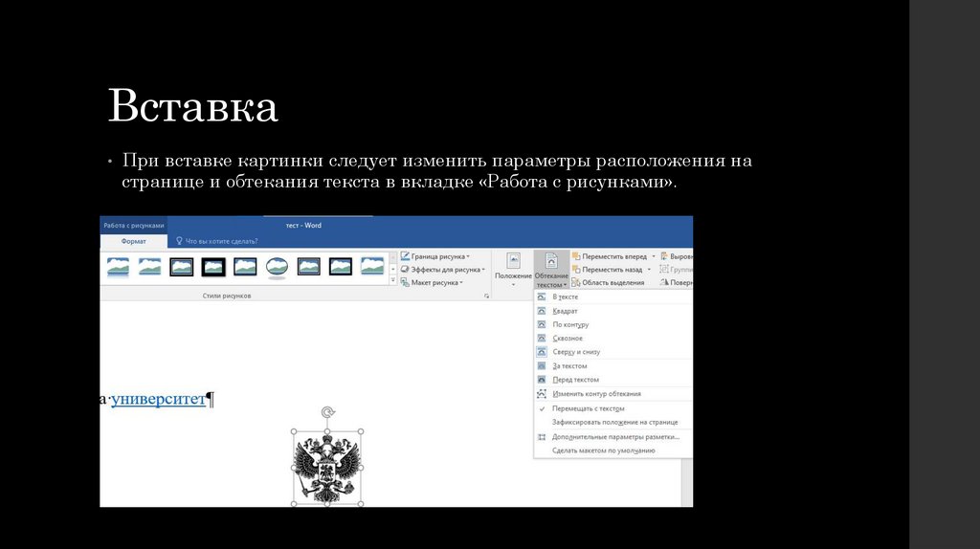
Task: Click the gallery scroll-down arrow in picture styles
Action: (393, 269)
